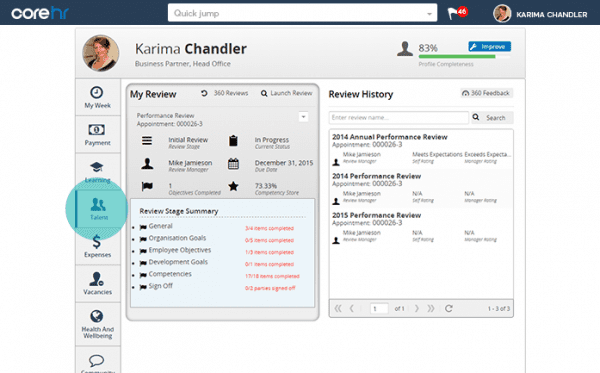Jump to last page of Review History
The height and width of the screenshot is (373, 600).
tap(431, 308)
